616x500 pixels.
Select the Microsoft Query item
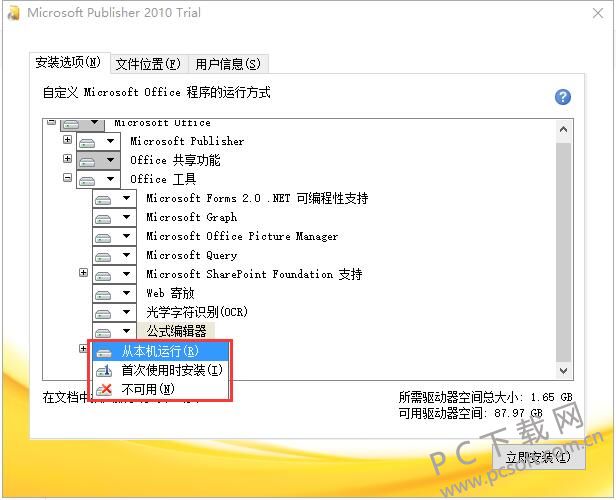192,255
